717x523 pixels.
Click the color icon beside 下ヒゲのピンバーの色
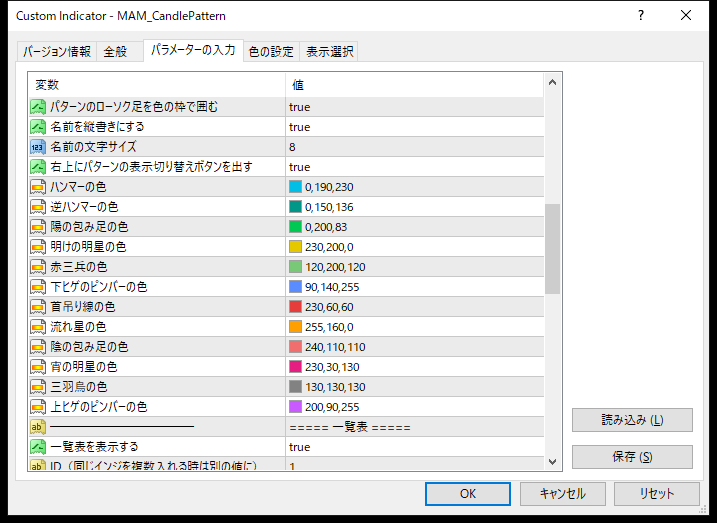[x=38, y=287]
